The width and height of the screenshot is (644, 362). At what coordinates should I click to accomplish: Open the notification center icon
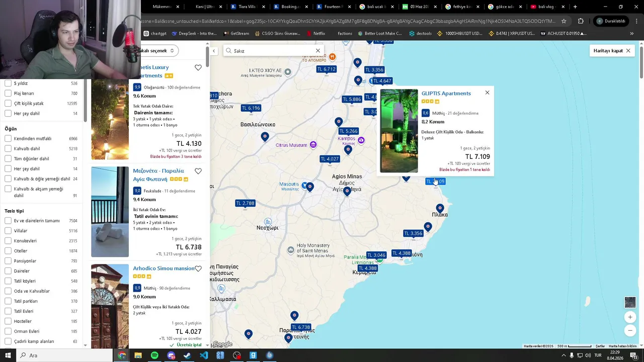(x=633, y=355)
